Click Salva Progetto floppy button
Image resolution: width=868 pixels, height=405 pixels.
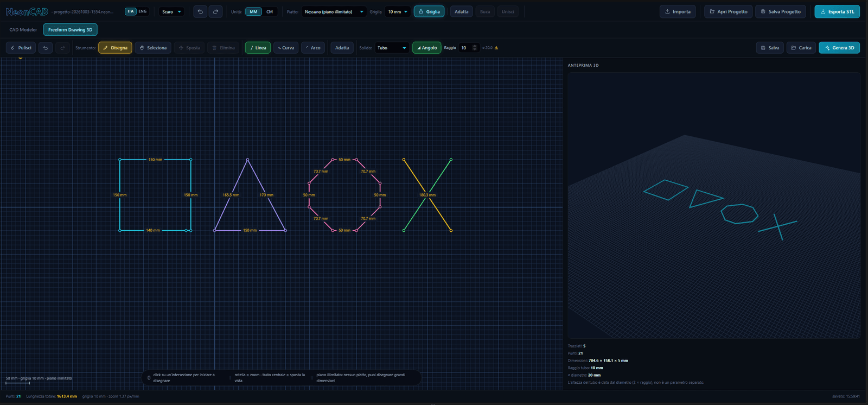(781, 11)
